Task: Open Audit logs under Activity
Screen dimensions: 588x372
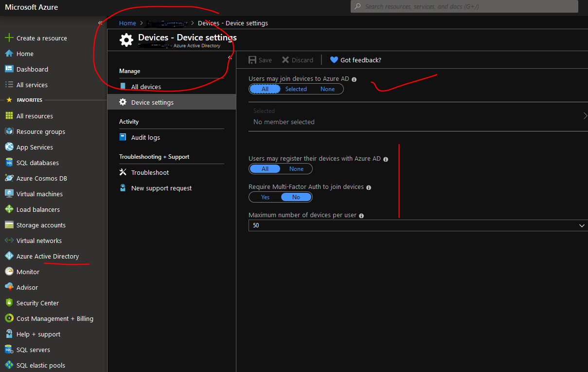Action: 144,137
